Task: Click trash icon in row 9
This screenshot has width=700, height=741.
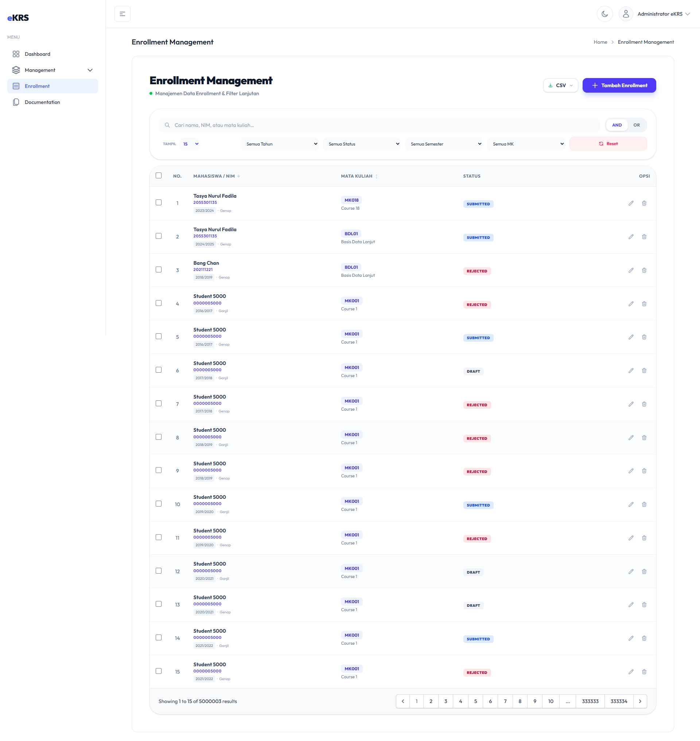Action: 643,471
